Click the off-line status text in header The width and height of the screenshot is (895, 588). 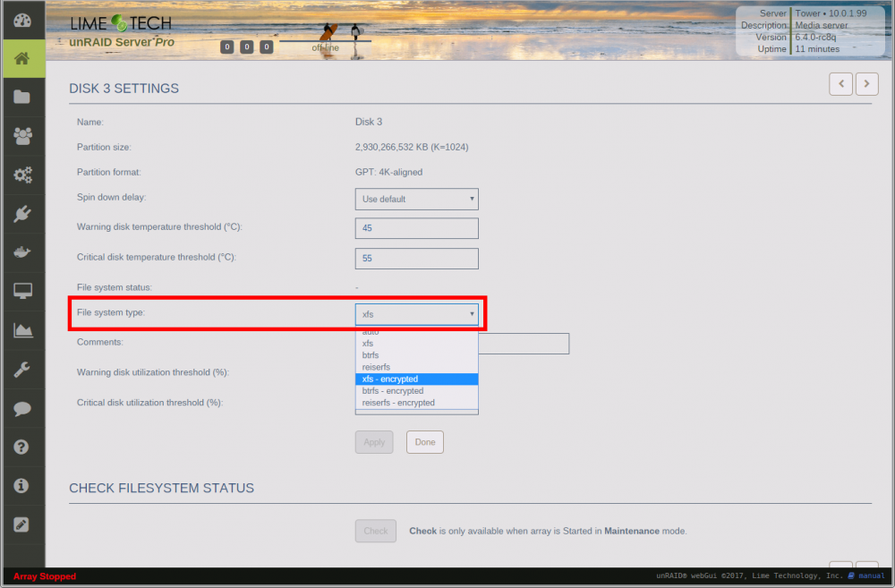pyautogui.click(x=326, y=48)
